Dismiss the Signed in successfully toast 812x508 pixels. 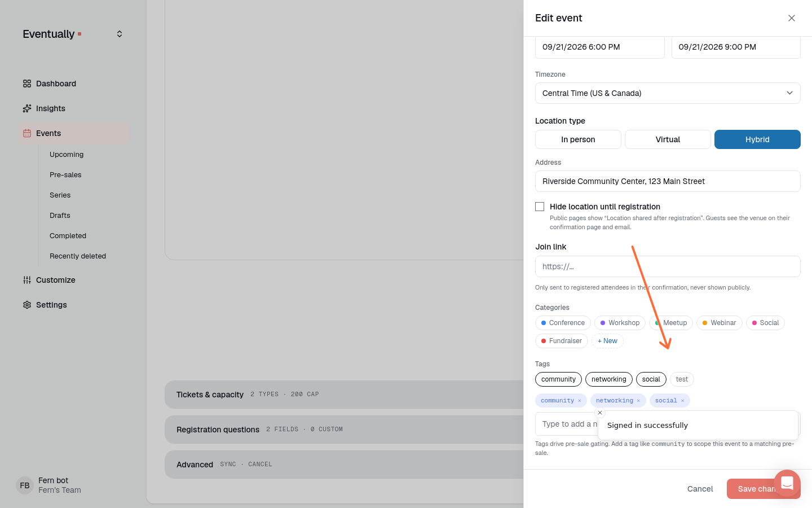600,413
